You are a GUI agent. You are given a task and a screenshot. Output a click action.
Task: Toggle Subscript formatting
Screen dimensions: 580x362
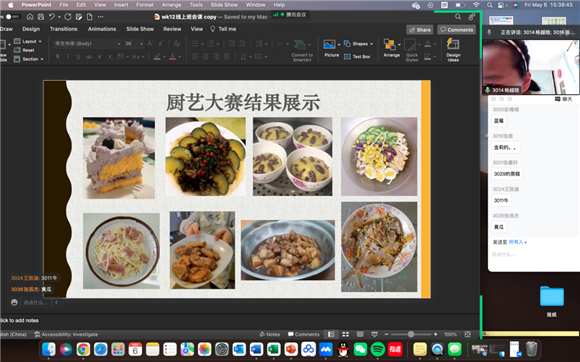tap(110, 57)
